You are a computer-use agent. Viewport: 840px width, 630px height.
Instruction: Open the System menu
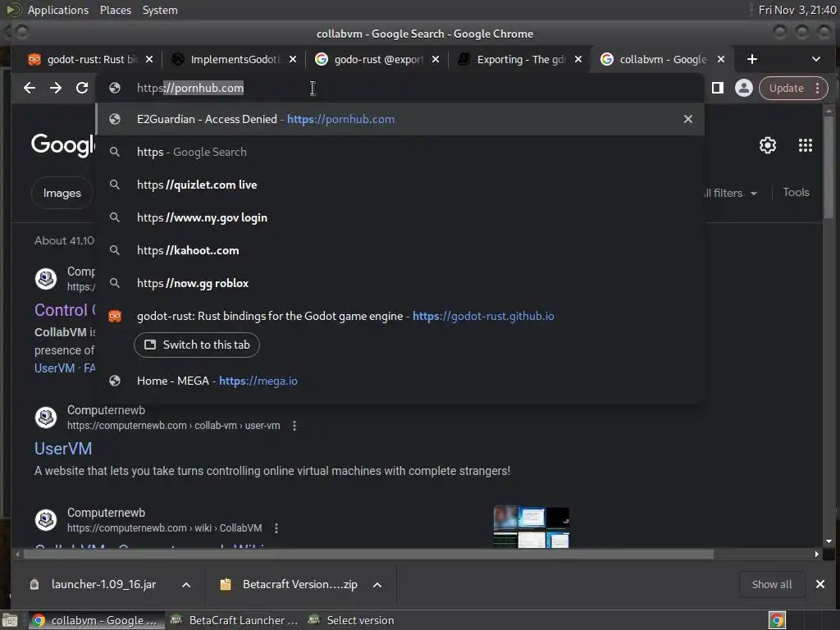tap(160, 10)
